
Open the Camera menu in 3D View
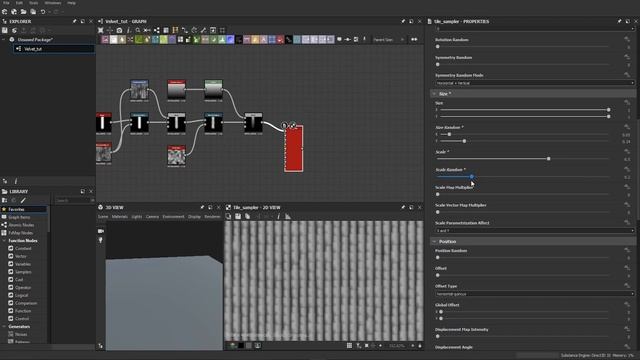click(152, 217)
